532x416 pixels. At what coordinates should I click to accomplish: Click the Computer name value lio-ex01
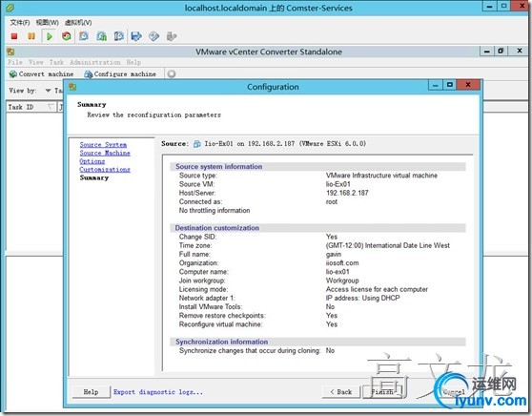[338, 272]
